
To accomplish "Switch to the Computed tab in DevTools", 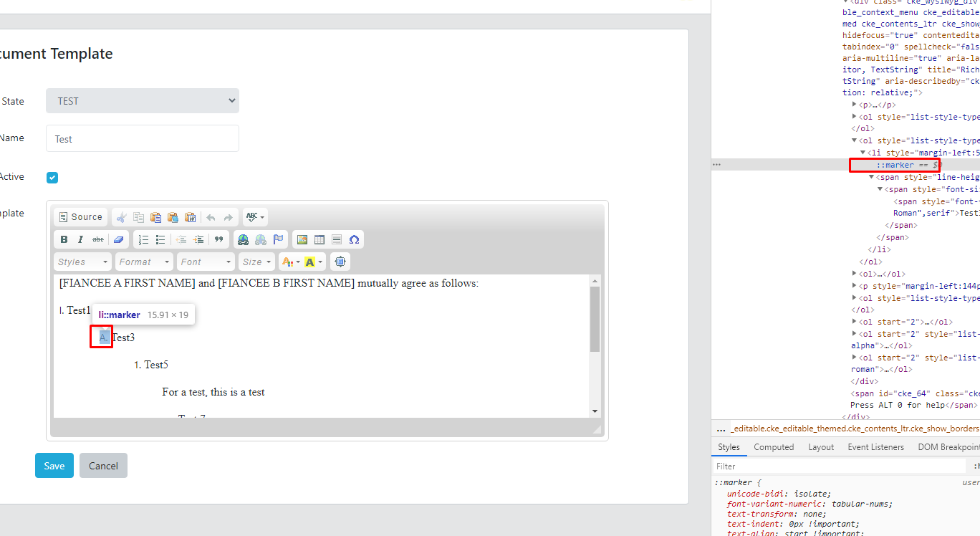I will tap(774, 447).
